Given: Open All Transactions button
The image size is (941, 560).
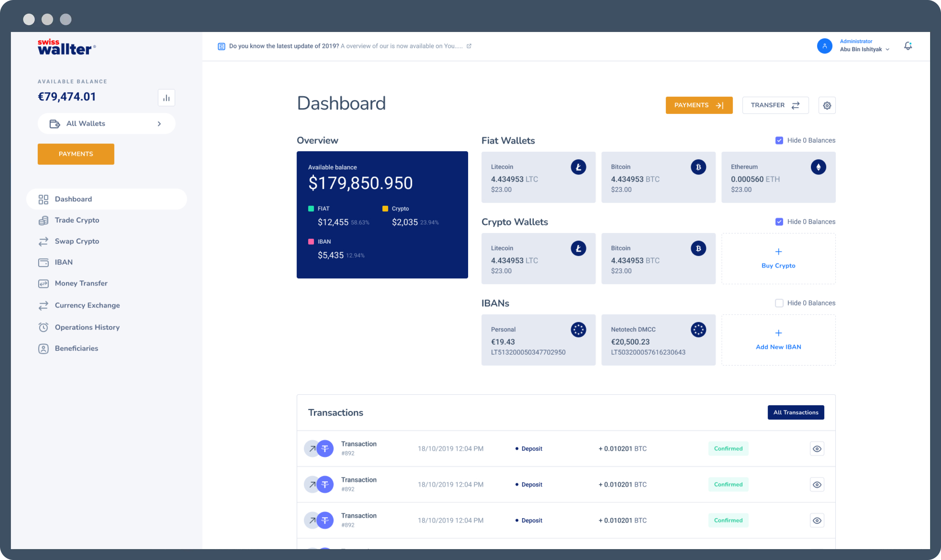Looking at the screenshot, I should click(x=795, y=412).
